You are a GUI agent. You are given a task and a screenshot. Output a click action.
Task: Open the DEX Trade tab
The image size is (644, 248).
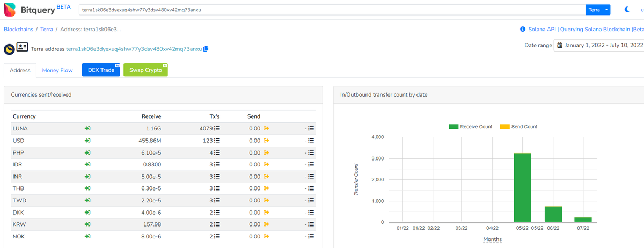click(x=101, y=70)
